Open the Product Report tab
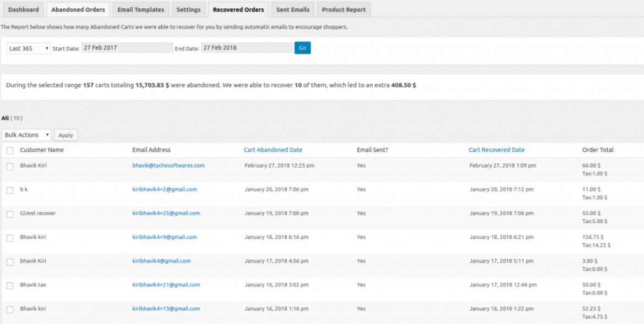Image resolution: width=644 pixels, height=324 pixels. (x=343, y=10)
